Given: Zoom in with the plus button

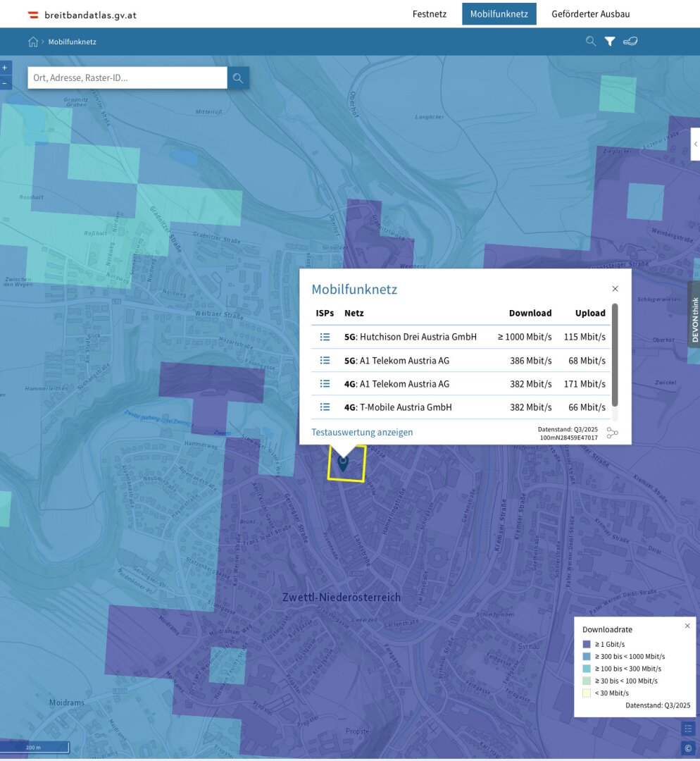Looking at the screenshot, I should 5,68.
